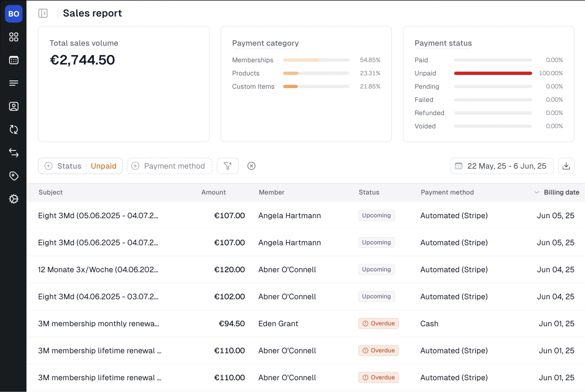Click the Paid status label
The height and width of the screenshot is (392, 585).
(421, 60)
